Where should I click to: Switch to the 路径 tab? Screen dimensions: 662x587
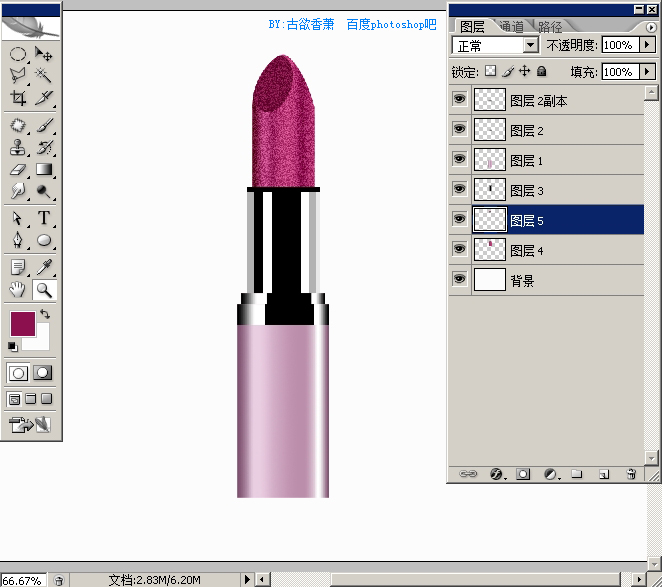point(550,27)
